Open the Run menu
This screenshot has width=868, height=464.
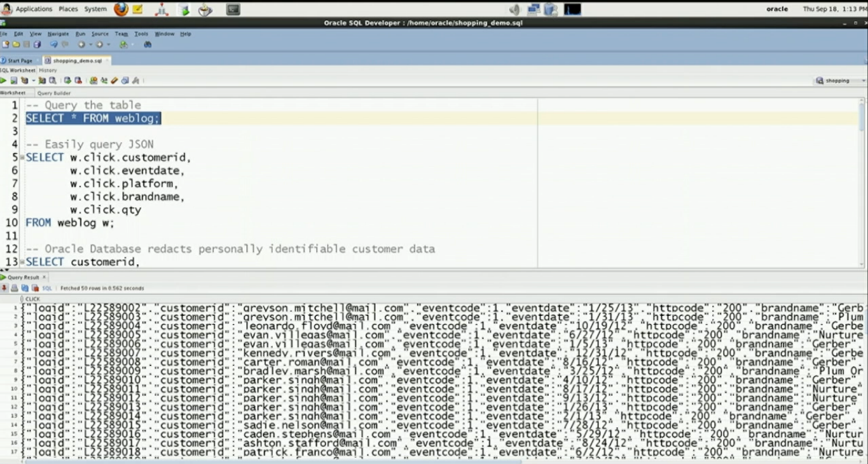(x=80, y=34)
